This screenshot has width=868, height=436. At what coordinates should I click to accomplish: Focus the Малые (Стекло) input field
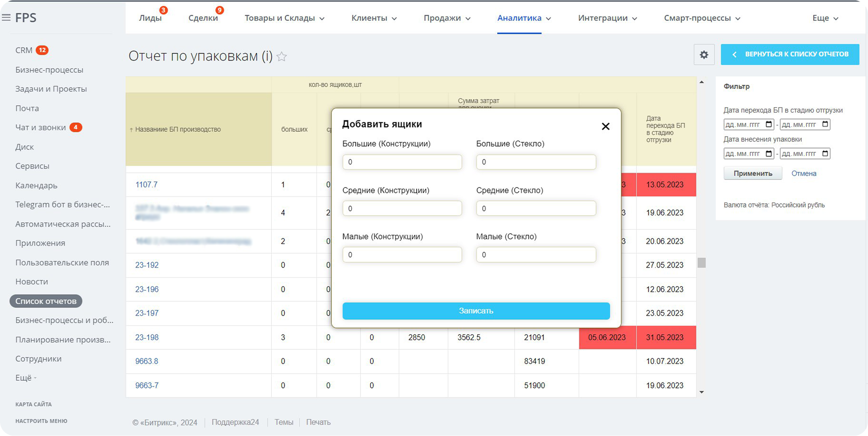(536, 255)
